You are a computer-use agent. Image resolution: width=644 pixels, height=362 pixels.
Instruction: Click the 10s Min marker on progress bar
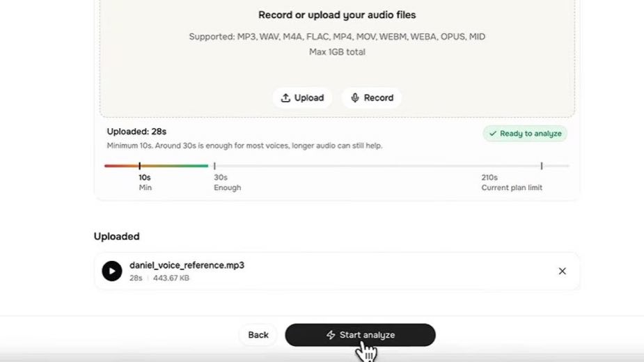pos(140,166)
